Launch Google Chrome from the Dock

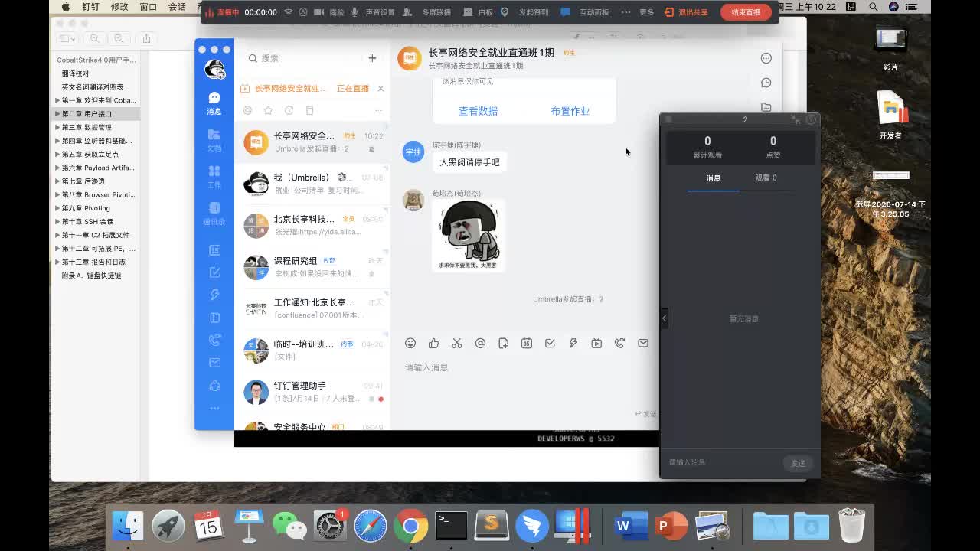pyautogui.click(x=411, y=527)
